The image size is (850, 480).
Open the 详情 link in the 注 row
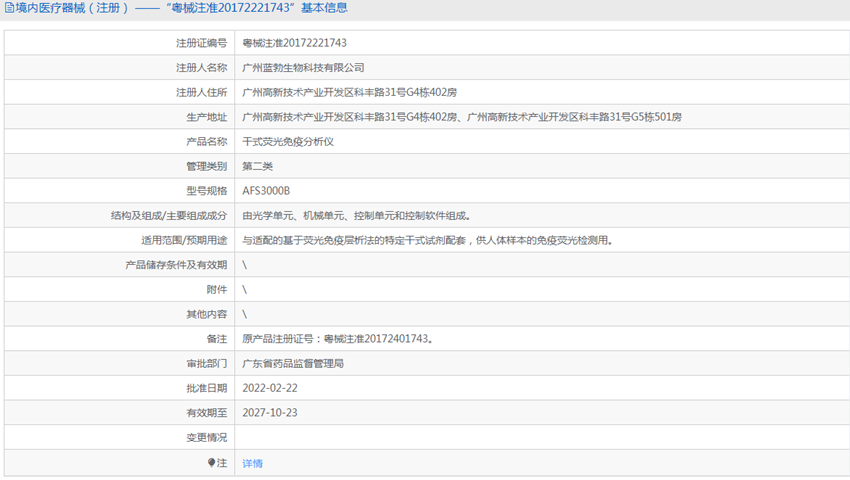[252, 463]
